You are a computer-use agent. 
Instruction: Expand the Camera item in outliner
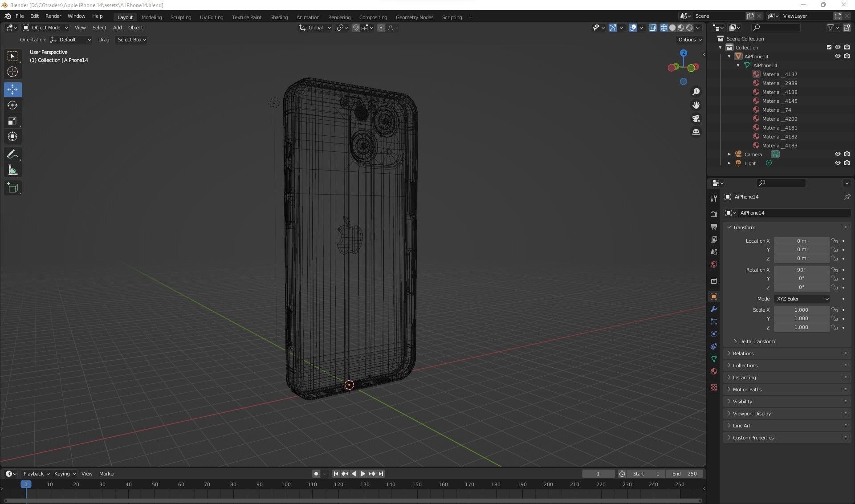pos(729,154)
